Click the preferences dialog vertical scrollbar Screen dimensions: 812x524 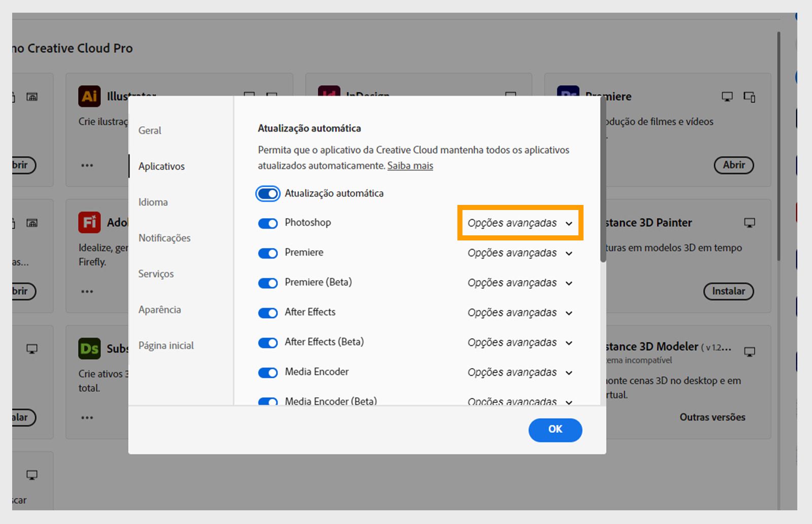603,180
